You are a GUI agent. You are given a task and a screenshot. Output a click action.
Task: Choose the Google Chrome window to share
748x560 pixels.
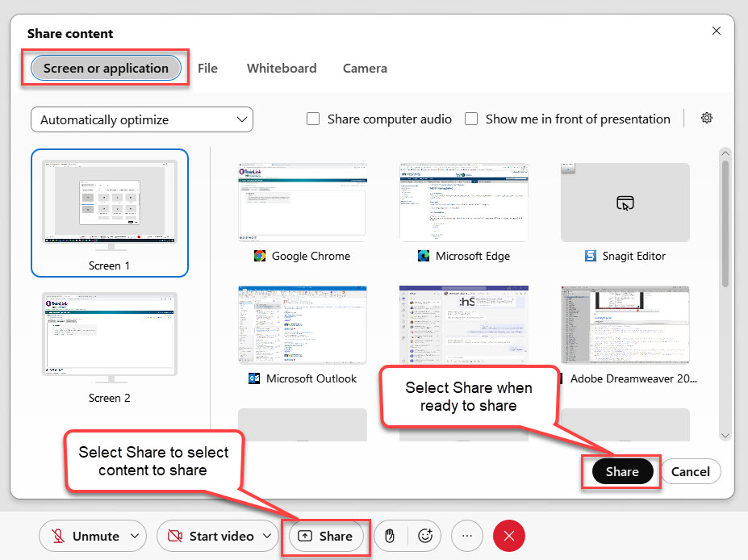coord(303,203)
